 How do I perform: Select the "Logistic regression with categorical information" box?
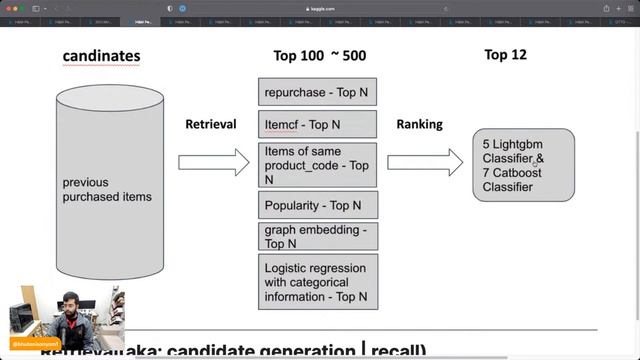pyautogui.click(x=318, y=282)
